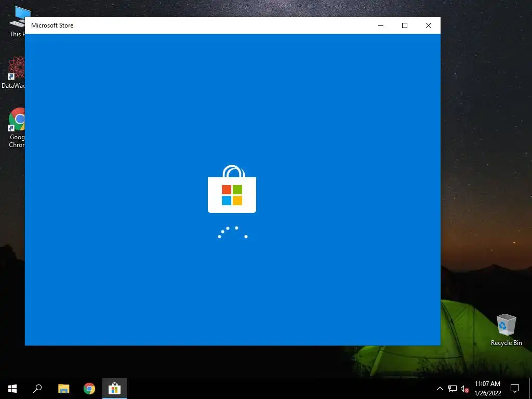
Task: Select the DataWagon desktop shortcut
Action: [x=14, y=73]
